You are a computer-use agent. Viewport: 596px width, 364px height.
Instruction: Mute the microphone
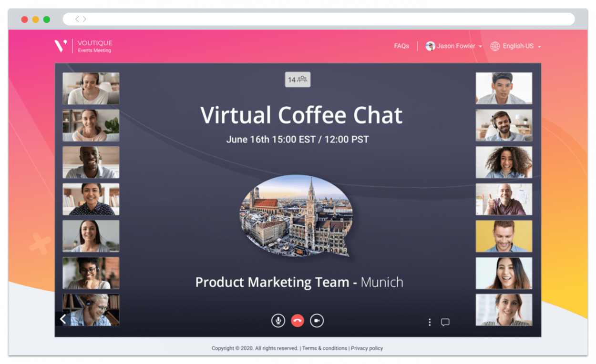(278, 321)
